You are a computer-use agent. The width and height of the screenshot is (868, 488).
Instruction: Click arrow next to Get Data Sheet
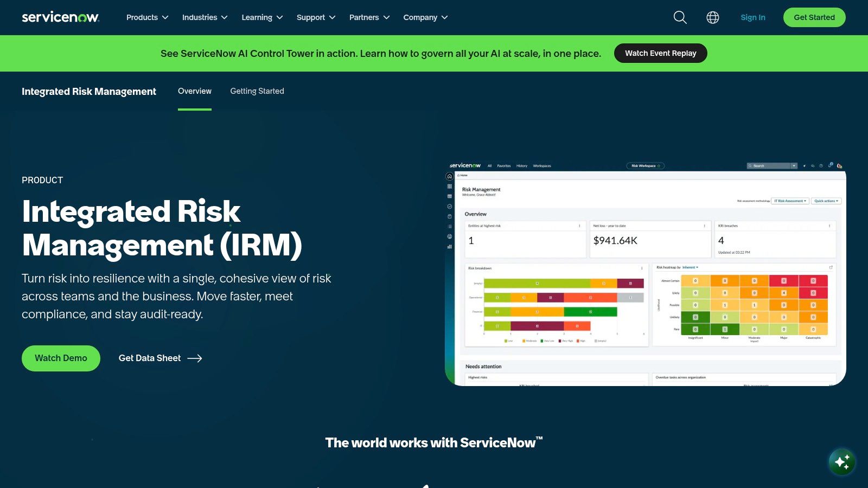(x=195, y=358)
